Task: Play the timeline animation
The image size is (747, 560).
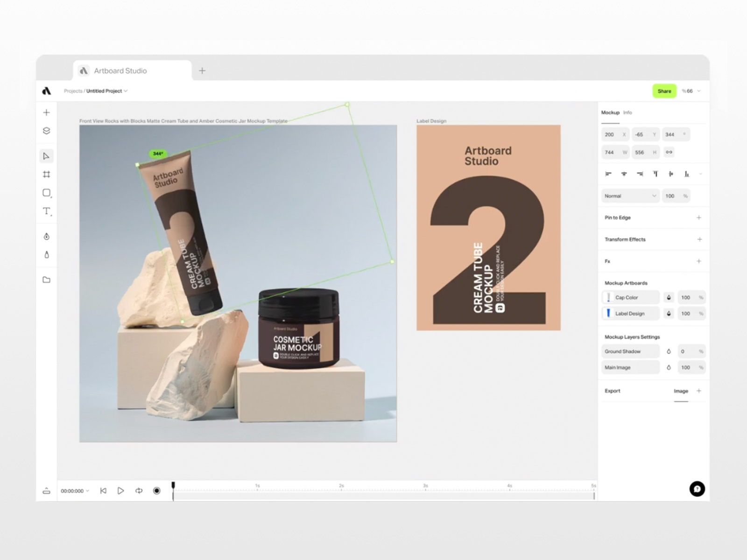Action: point(120,491)
